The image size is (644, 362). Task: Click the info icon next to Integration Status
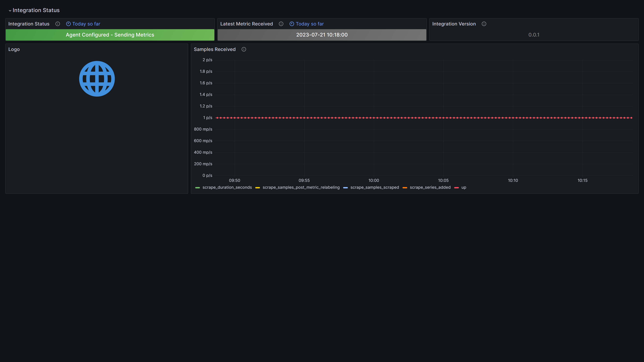click(58, 24)
